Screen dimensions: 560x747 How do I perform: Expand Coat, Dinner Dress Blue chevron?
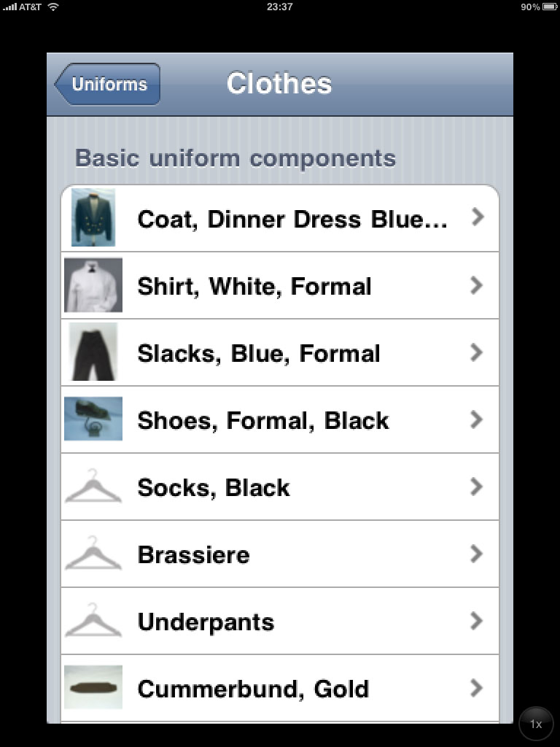coord(478,217)
